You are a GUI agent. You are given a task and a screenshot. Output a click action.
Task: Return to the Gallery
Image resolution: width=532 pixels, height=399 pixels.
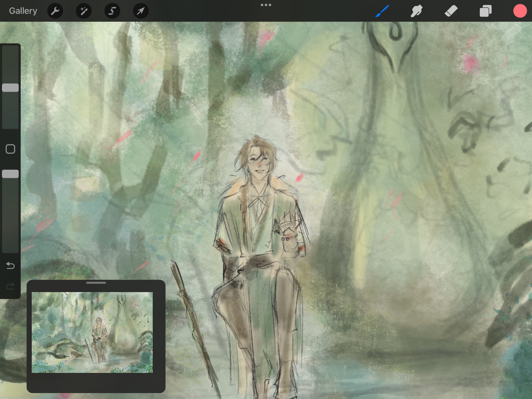click(x=23, y=11)
